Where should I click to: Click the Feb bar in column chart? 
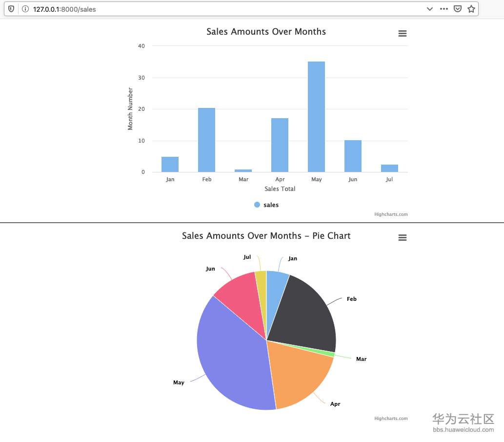[x=207, y=140]
